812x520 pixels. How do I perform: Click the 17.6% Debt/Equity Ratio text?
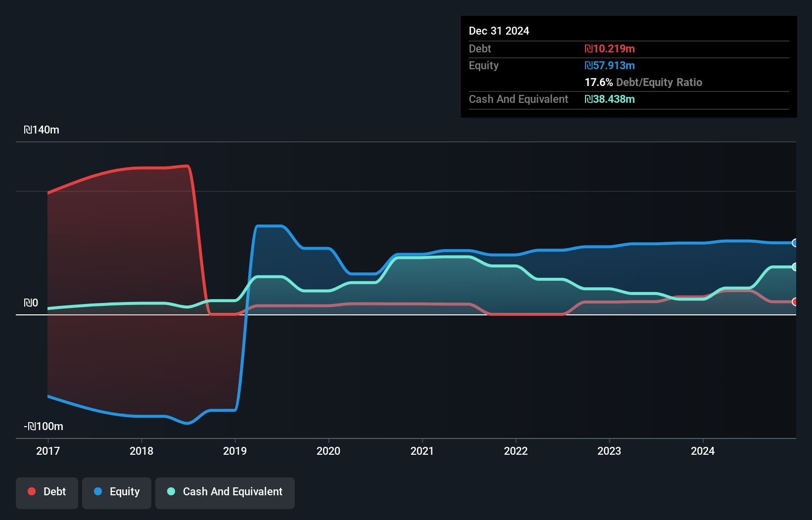643,82
